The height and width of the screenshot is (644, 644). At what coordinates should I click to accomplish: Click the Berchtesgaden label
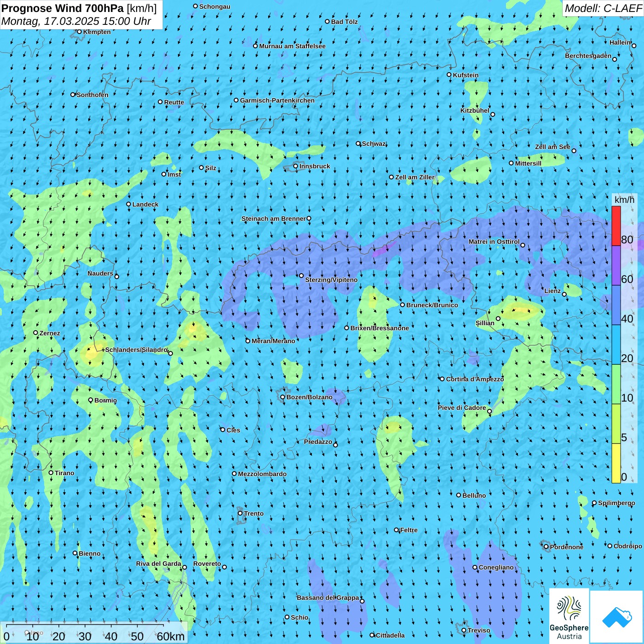coord(588,56)
